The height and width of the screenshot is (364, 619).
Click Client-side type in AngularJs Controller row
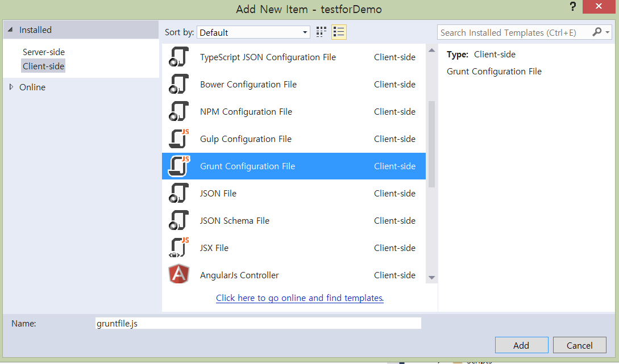[x=395, y=275]
